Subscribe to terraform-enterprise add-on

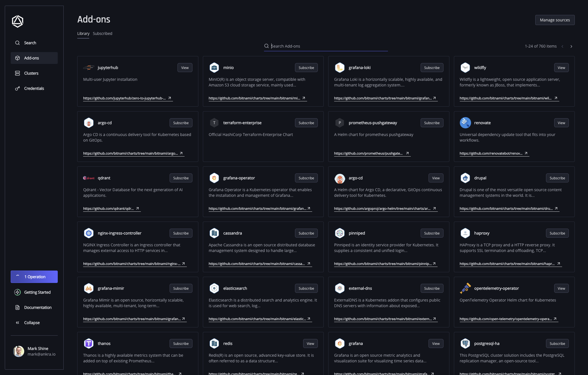tap(306, 123)
